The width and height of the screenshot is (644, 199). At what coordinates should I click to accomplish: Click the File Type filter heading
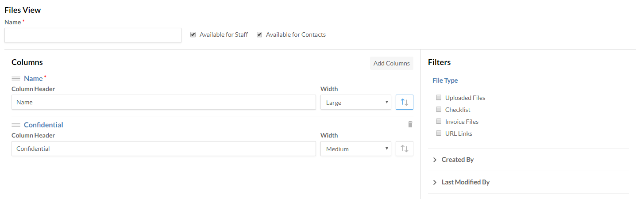(445, 80)
